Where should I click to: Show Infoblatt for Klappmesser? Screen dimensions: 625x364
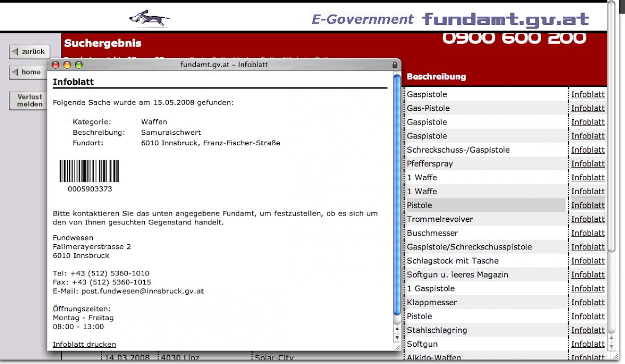coord(587,303)
